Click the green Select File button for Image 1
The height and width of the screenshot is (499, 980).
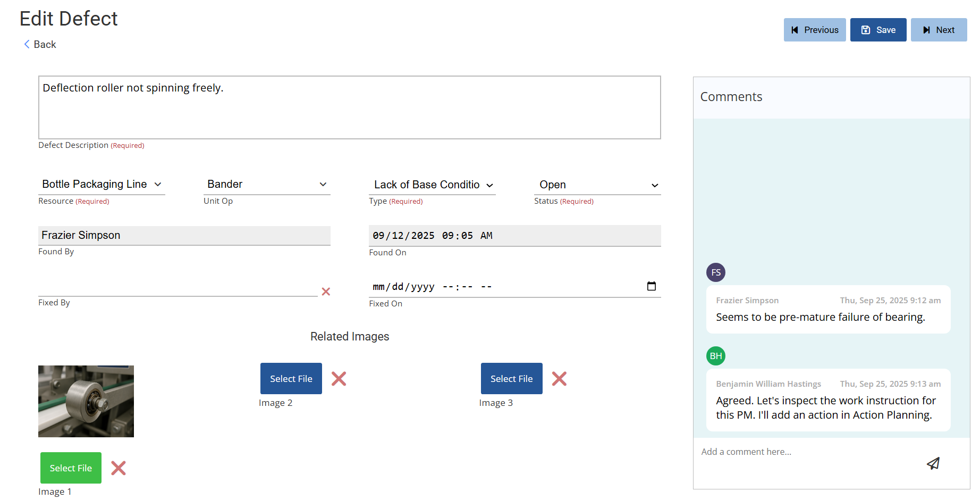click(71, 468)
